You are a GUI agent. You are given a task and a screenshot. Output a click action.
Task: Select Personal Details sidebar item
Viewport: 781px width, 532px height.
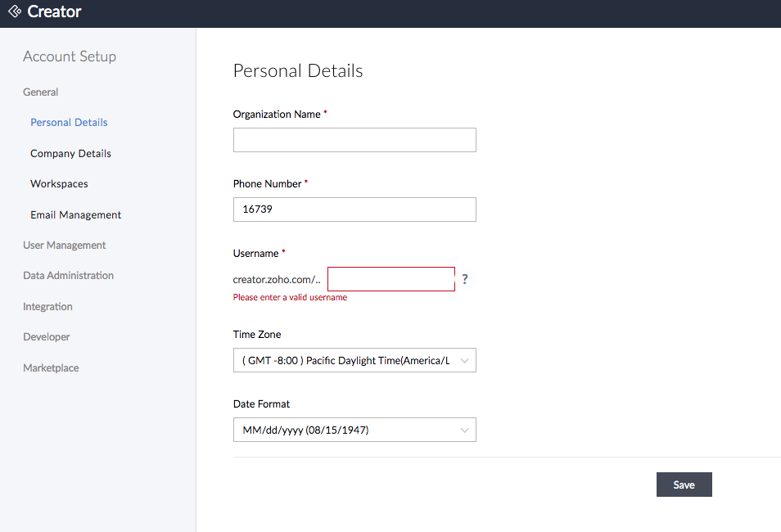69,123
